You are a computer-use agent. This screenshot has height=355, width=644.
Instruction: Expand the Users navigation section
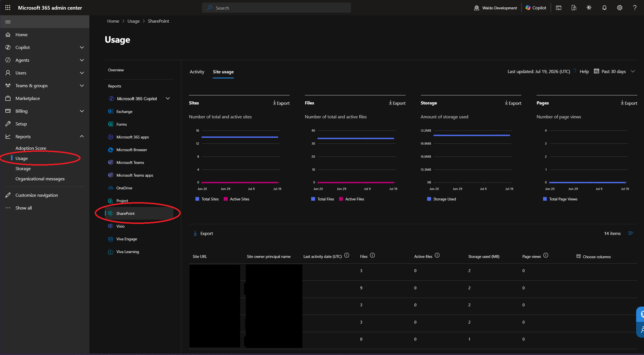(x=82, y=73)
